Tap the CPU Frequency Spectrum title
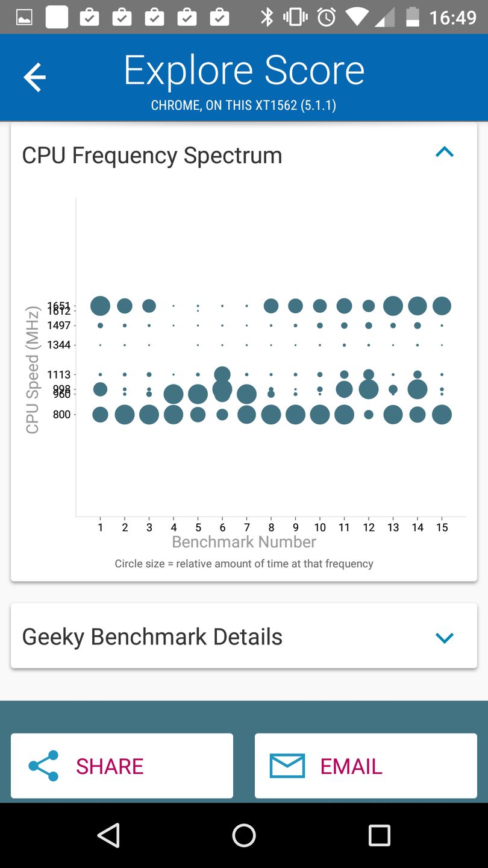The width and height of the screenshot is (488, 868). click(152, 156)
